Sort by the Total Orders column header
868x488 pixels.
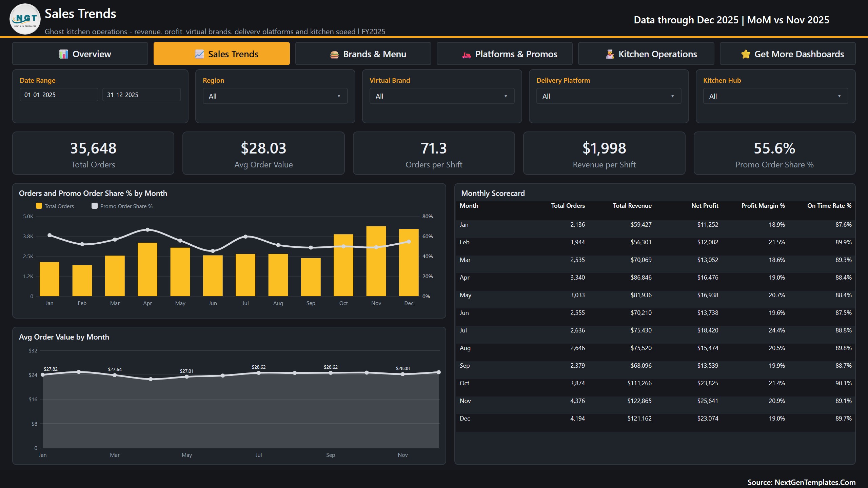click(568, 206)
